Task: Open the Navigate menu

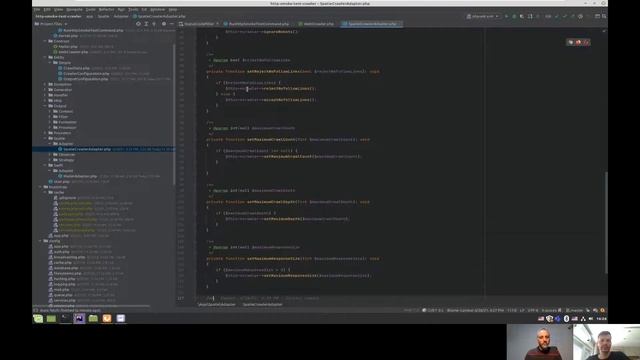Action: pos(74,9)
